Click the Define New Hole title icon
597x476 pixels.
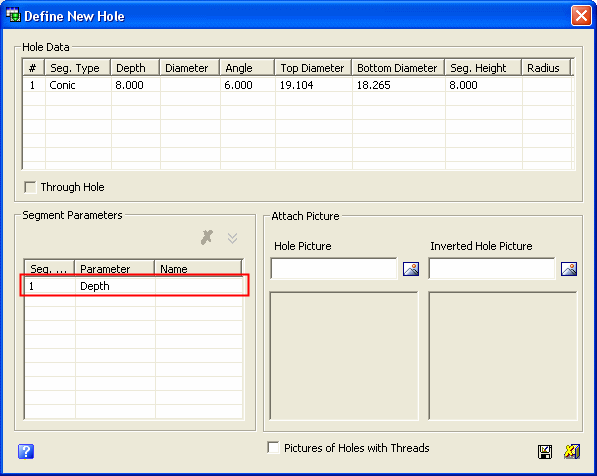coord(13,16)
